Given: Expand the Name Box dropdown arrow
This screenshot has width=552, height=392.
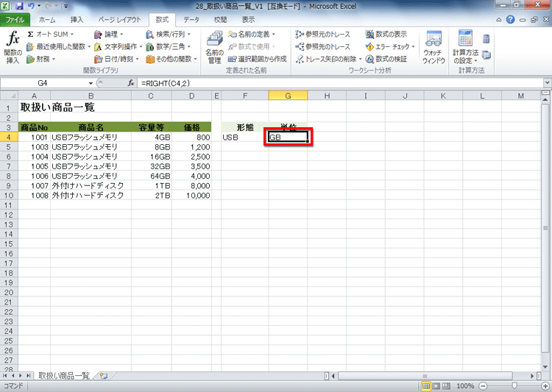Looking at the screenshot, I should (91, 83).
